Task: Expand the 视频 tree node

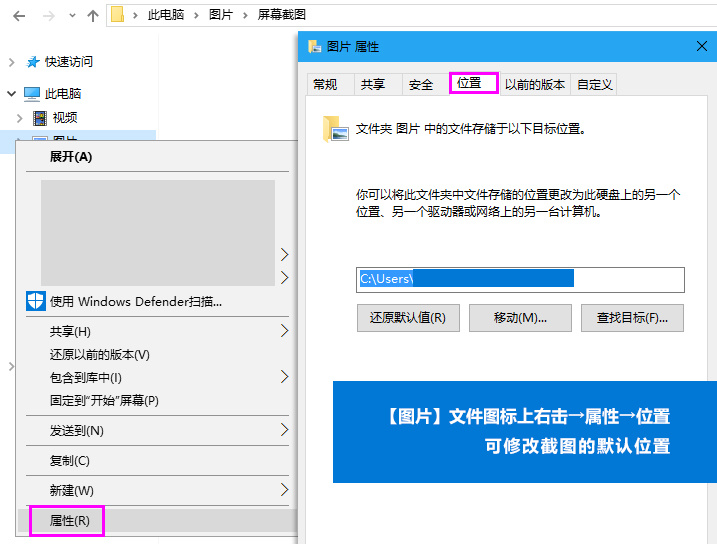Action: coord(20,118)
